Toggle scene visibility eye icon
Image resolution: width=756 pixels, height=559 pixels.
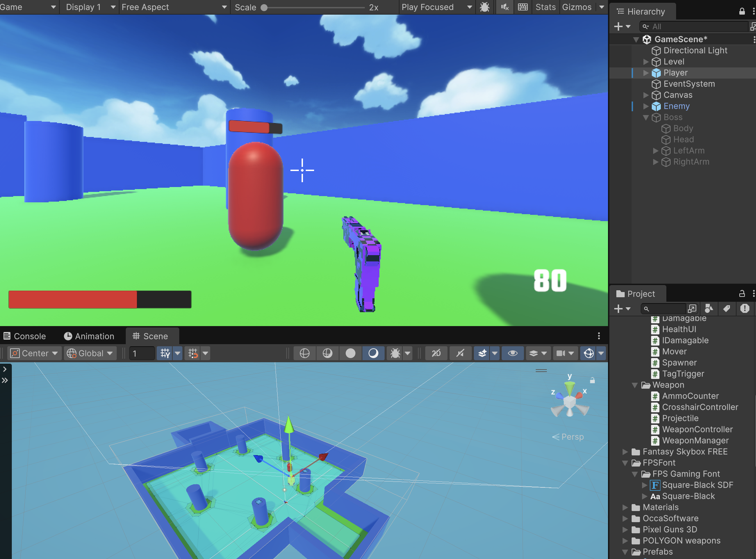point(512,354)
